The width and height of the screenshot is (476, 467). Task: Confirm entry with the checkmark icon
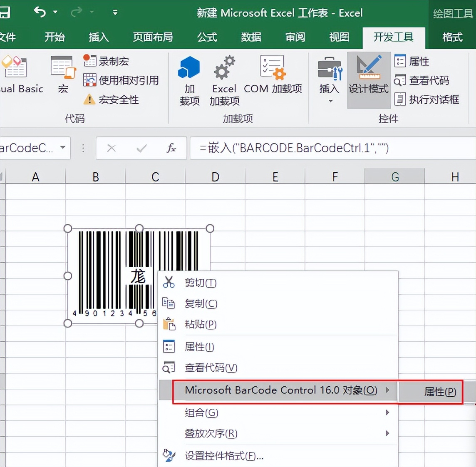click(x=141, y=148)
